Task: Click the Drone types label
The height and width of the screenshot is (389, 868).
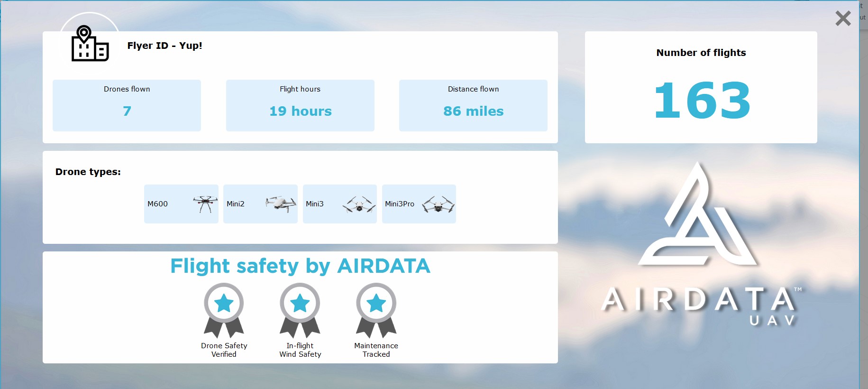Action: click(x=88, y=172)
